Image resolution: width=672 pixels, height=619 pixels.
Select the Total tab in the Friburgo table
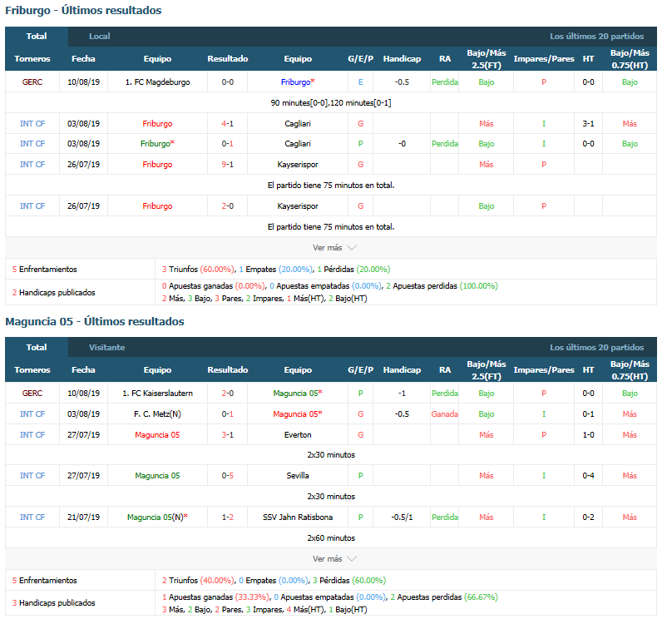pos(37,37)
